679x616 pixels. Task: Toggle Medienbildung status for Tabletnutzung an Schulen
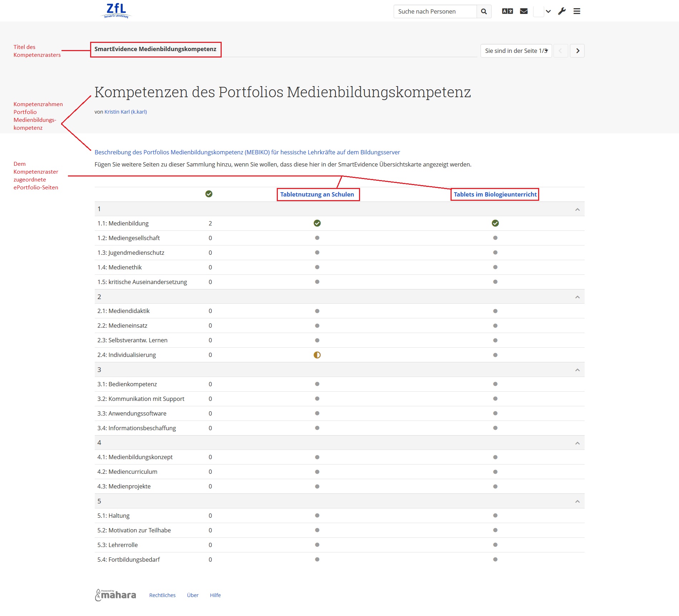pyautogui.click(x=317, y=223)
